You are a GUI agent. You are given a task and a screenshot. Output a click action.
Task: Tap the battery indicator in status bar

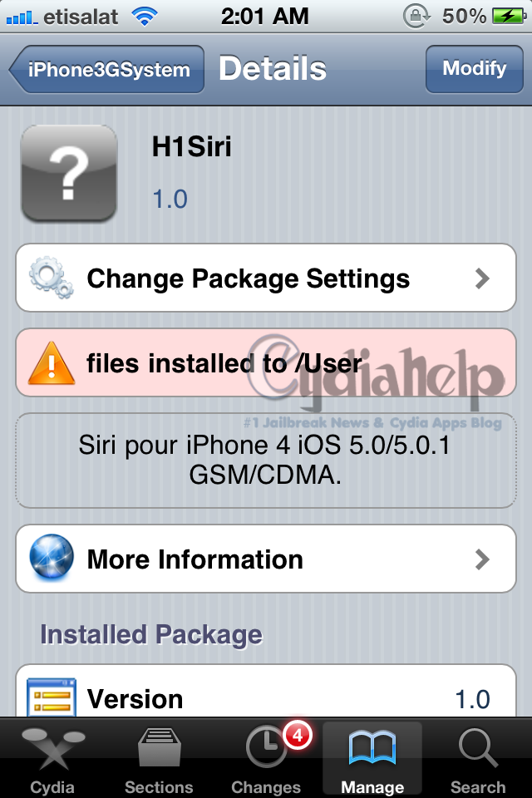[509, 17]
